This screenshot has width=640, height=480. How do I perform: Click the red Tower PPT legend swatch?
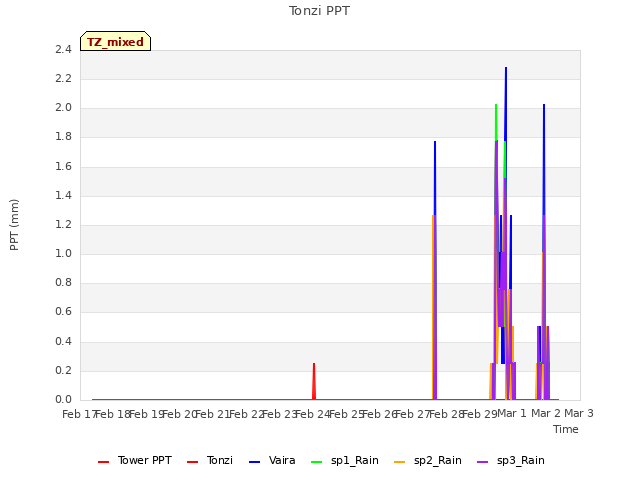click(x=104, y=462)
